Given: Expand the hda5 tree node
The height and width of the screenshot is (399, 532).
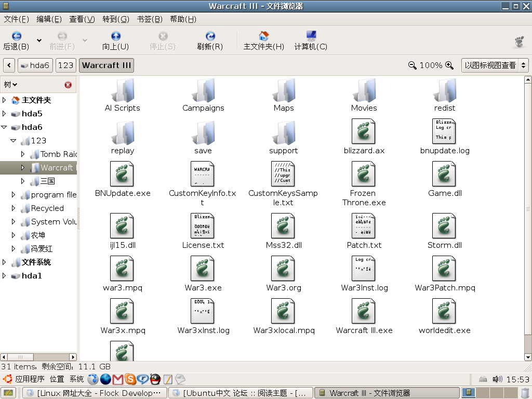Looking at the screenshot, I should [4, 113].
